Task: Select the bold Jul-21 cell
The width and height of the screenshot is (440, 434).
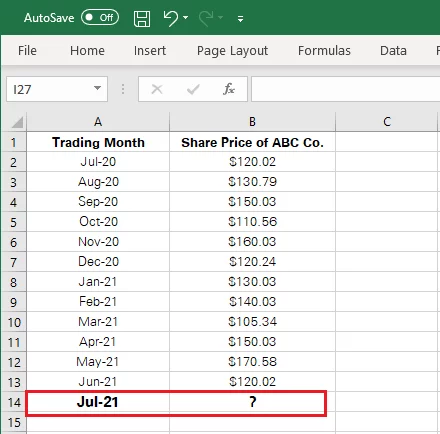Action: tap(98, 402)
